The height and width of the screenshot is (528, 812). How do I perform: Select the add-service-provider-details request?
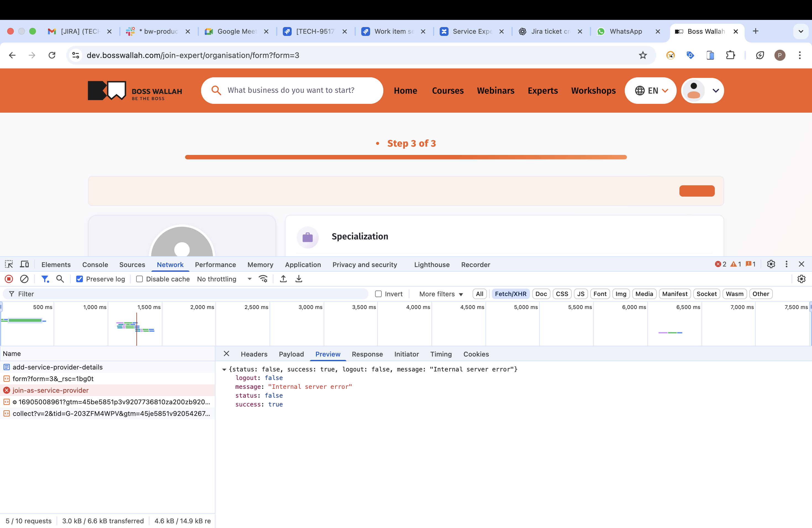[x=107, y=367]
